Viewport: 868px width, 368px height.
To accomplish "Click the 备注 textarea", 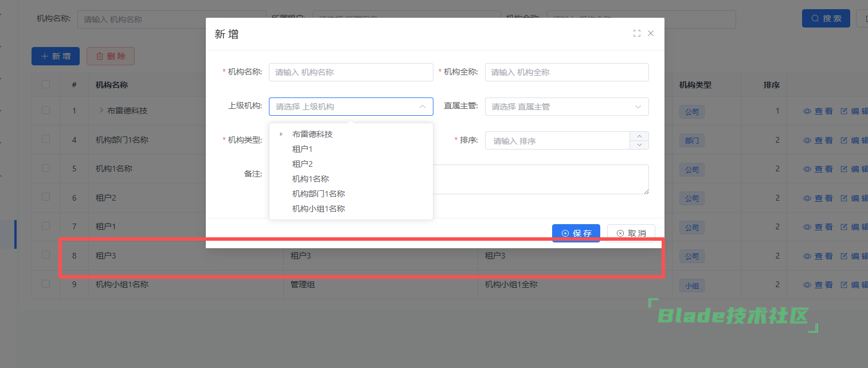I will [541, 179].
